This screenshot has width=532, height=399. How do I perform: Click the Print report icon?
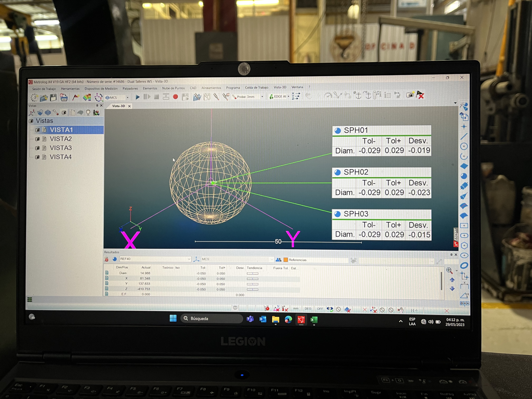64,98
